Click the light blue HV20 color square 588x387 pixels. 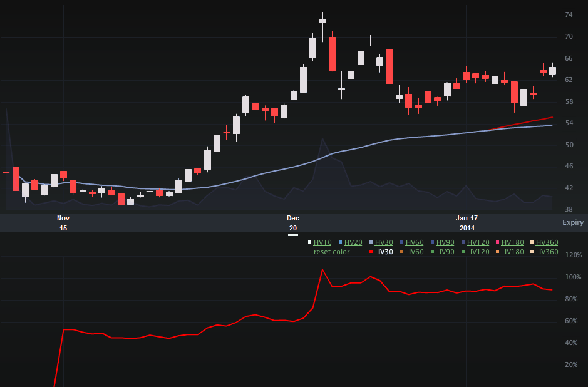point(340,242)
